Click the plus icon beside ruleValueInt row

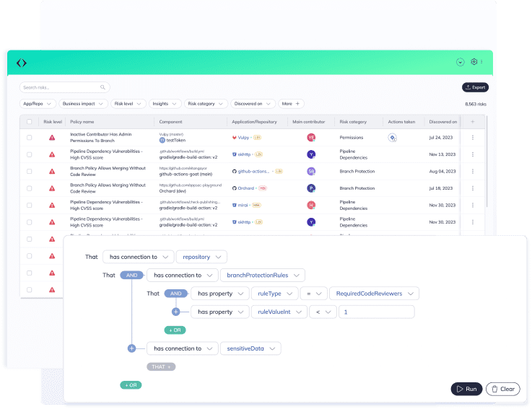[x=175, y=312]
